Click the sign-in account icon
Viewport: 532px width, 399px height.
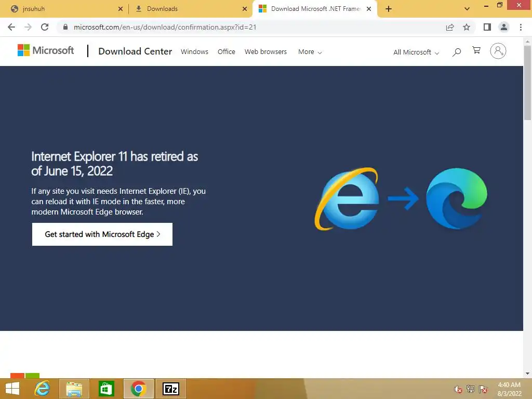coord(498,51)
